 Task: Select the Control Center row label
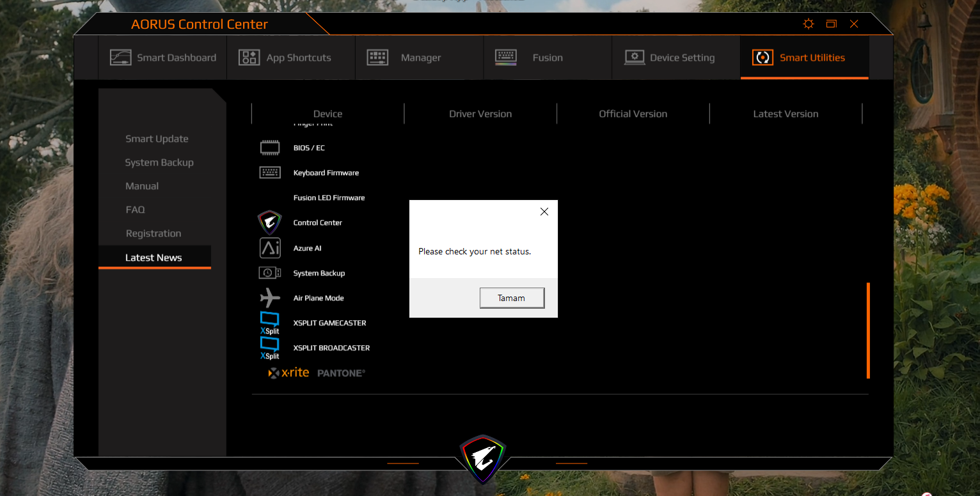pyautogui.click(x=318, y=223)
